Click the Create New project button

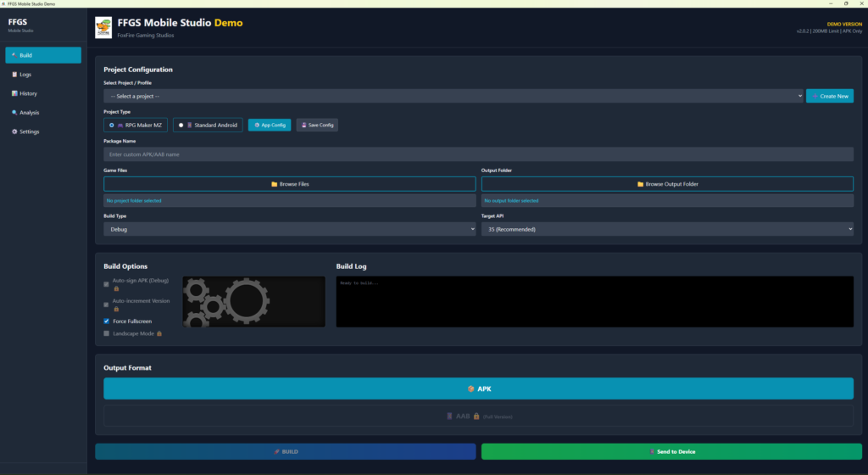point(829,97)
